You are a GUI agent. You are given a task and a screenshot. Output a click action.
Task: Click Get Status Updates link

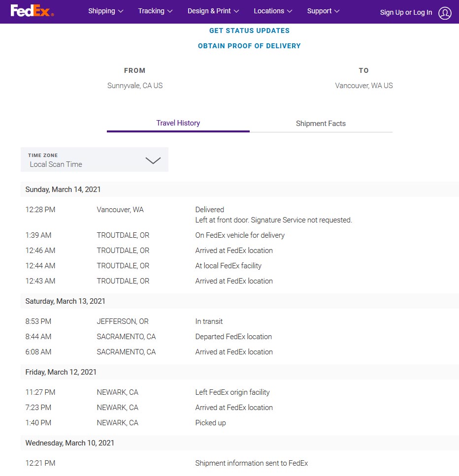point(249,31)
